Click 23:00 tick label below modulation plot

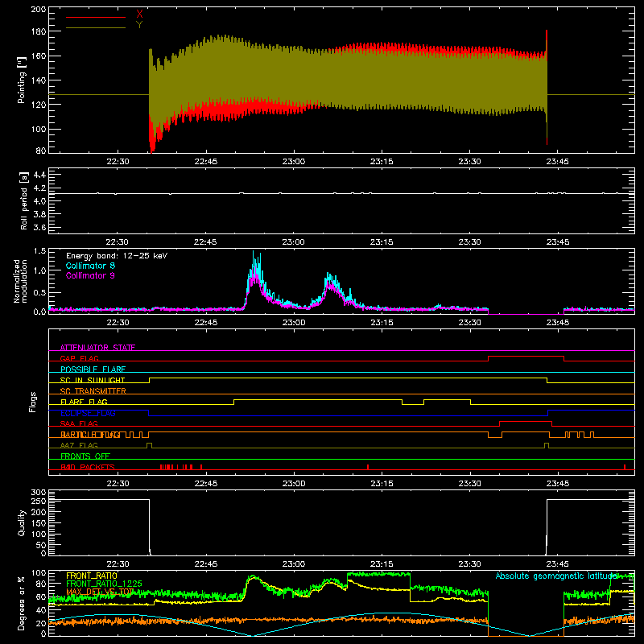294,323
